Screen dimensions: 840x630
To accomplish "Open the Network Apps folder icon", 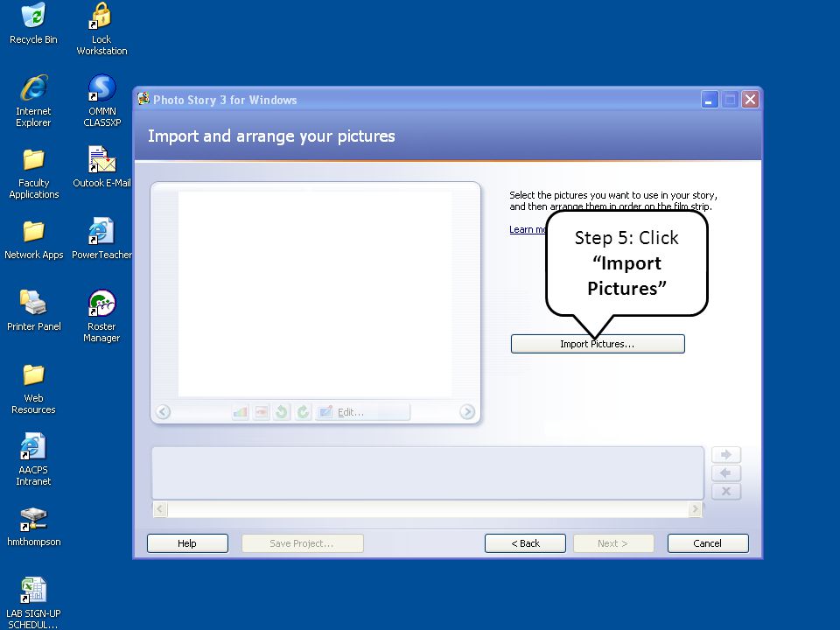I will [34, 239].
